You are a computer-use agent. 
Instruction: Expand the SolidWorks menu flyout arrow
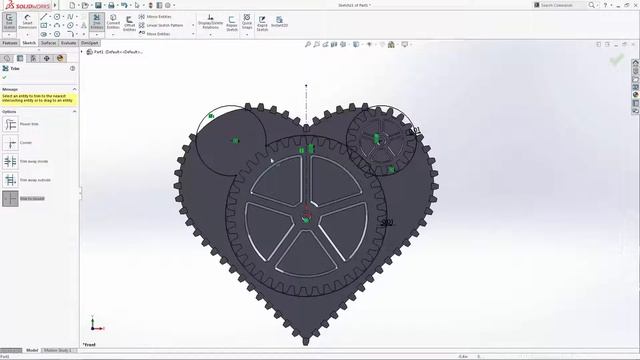point(56,5)
